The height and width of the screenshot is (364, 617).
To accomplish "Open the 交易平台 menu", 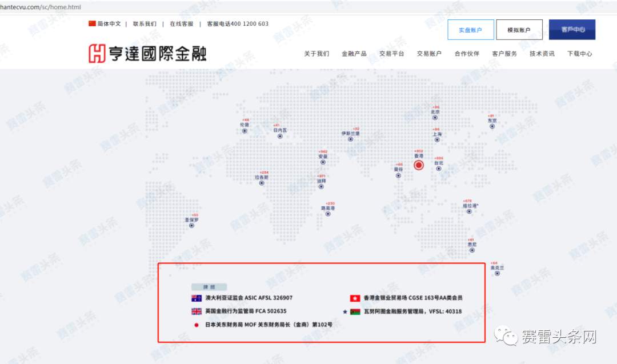I will 391,54.
